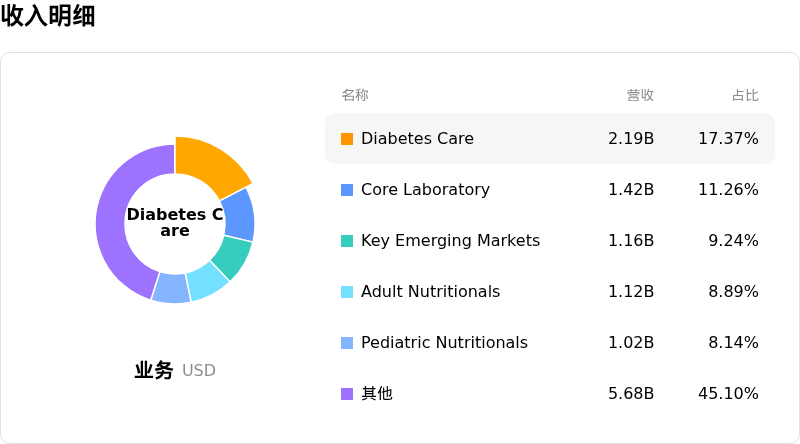Select the blue Core Laboratory donut segment
Image resolution: width=800 pixels, height=444 pixels.
pos(239,215)
